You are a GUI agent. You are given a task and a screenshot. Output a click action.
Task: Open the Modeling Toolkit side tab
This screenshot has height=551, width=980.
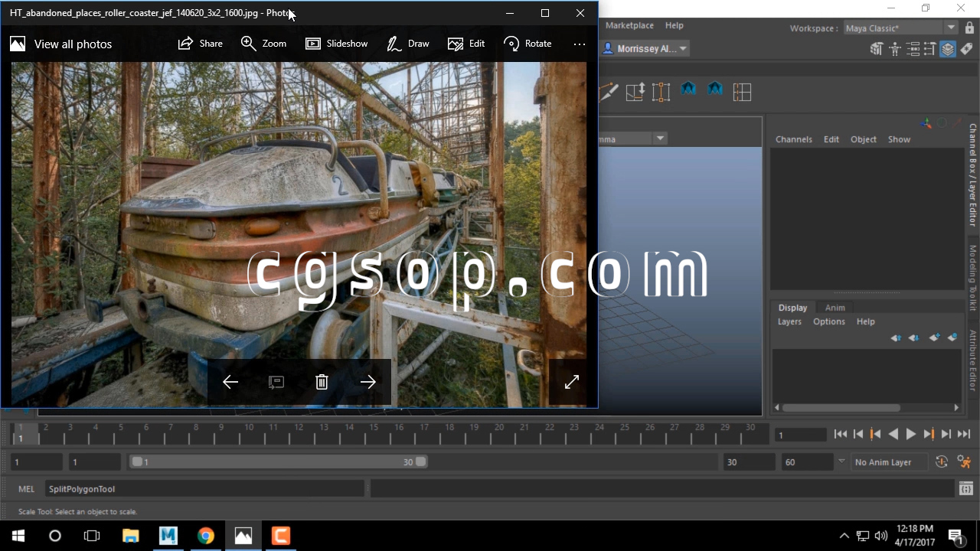click(973, 278)
